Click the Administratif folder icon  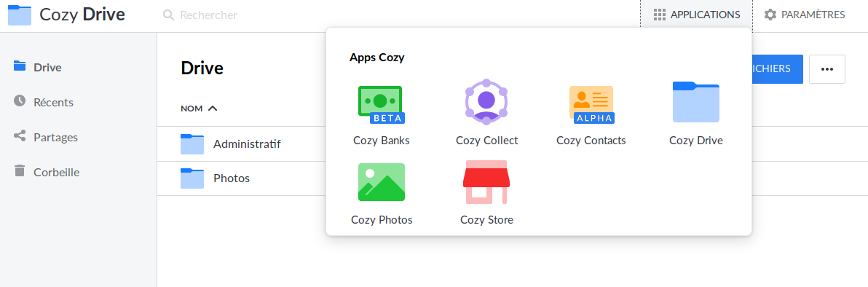click(x=192, y=144)
